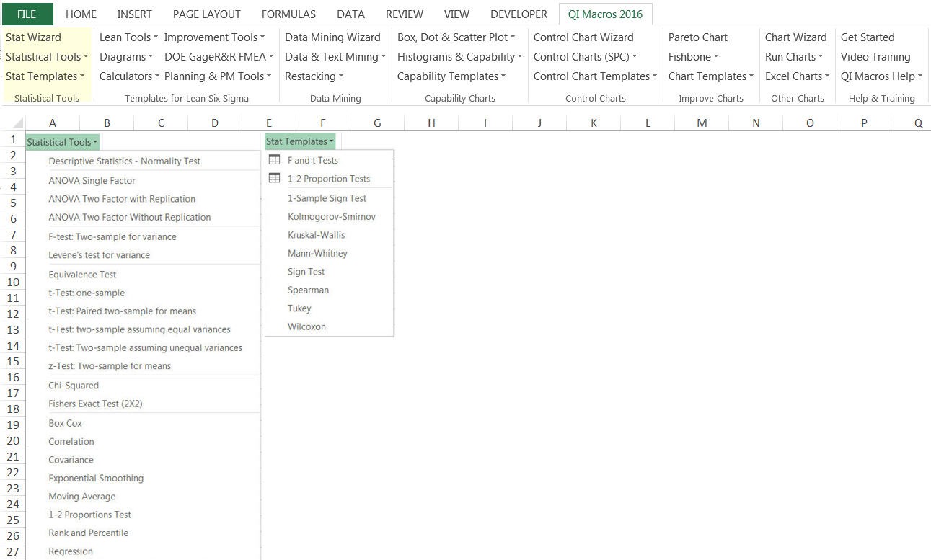Screen dimensions: 931x560
Task: Select Regression in the Statistical Tools list
Action: [x=71, y=551]
